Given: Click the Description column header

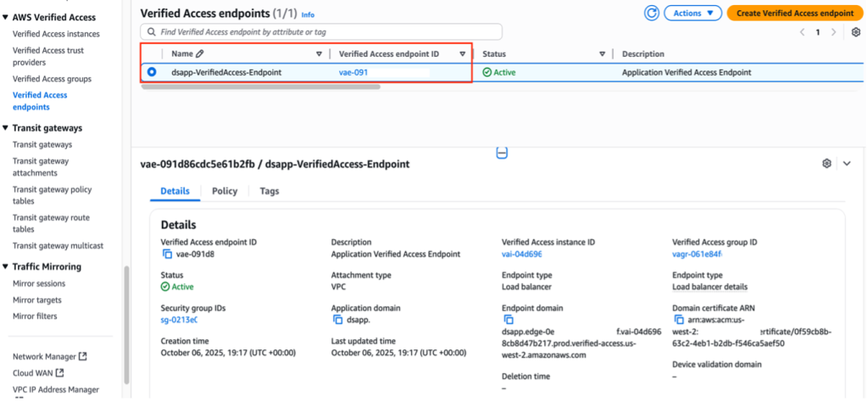Looking at the screenshot, I should [x=643, y=54].
